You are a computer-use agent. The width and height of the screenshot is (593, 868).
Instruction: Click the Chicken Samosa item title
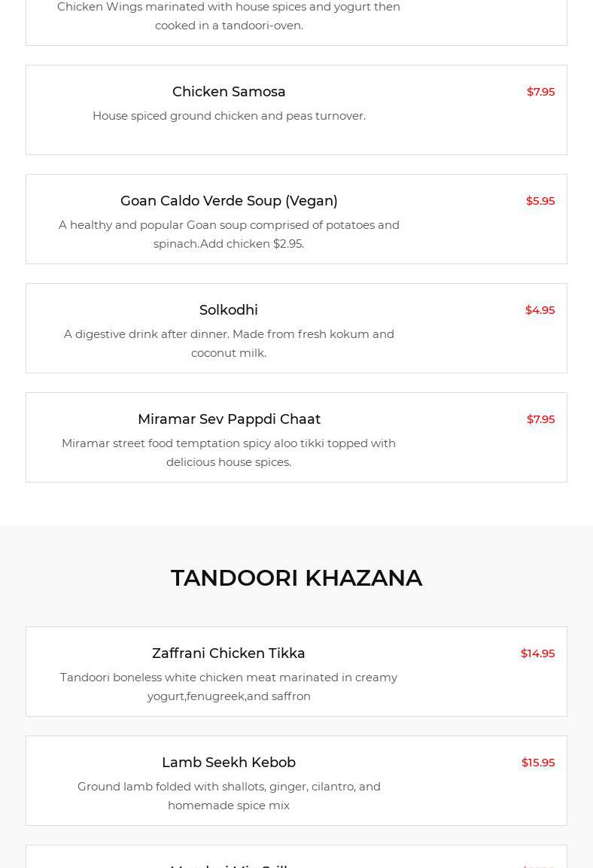(229, 92)
